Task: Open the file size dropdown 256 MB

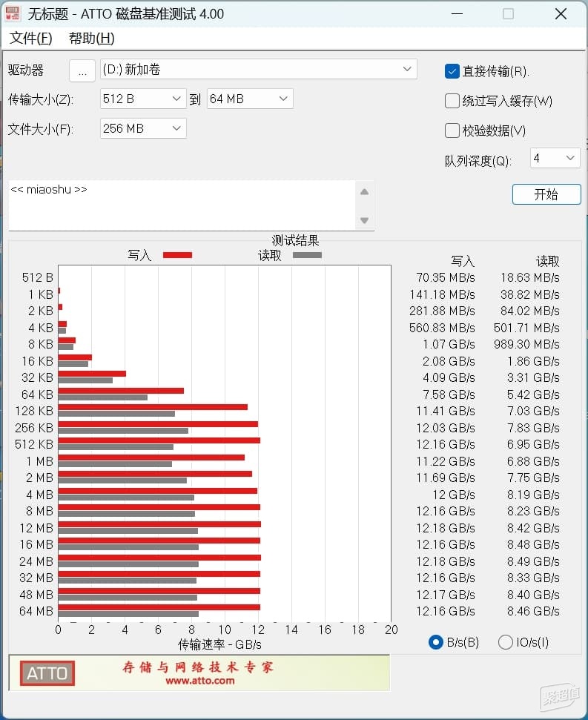Action: [x=143, y=128]
